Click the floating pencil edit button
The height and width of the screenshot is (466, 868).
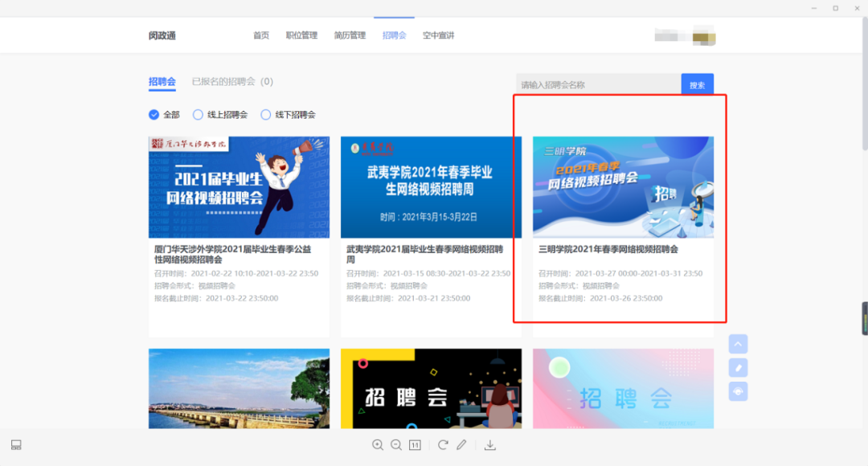pyautogui.click(x=738, y=368)
